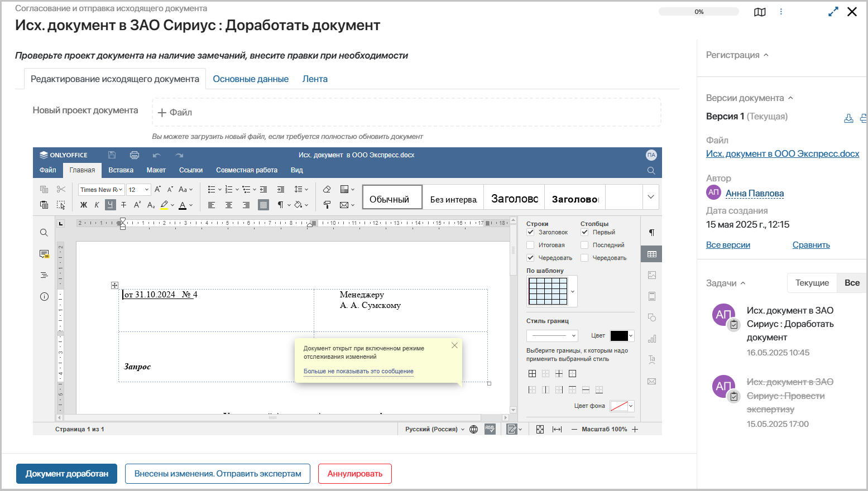The image size is (868, 491).
Task: Click the justify alignment icon
Action: 263,205
